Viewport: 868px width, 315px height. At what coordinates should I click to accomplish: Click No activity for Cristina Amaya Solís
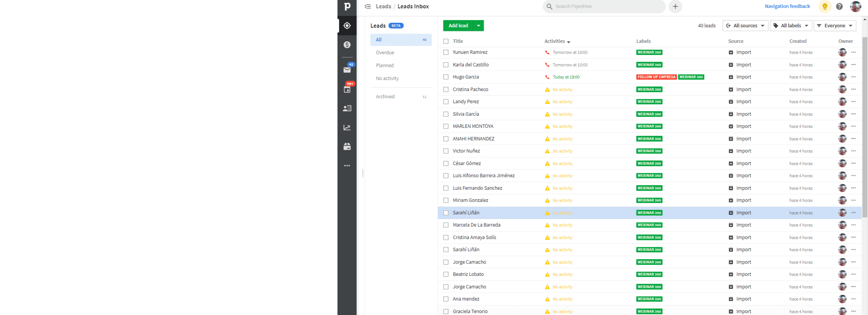[562, 238]
